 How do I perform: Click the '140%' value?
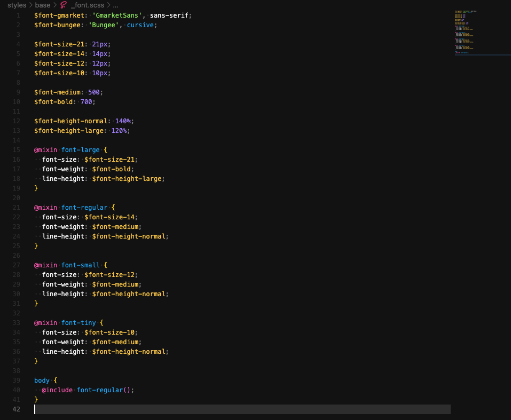click(123, 121)
